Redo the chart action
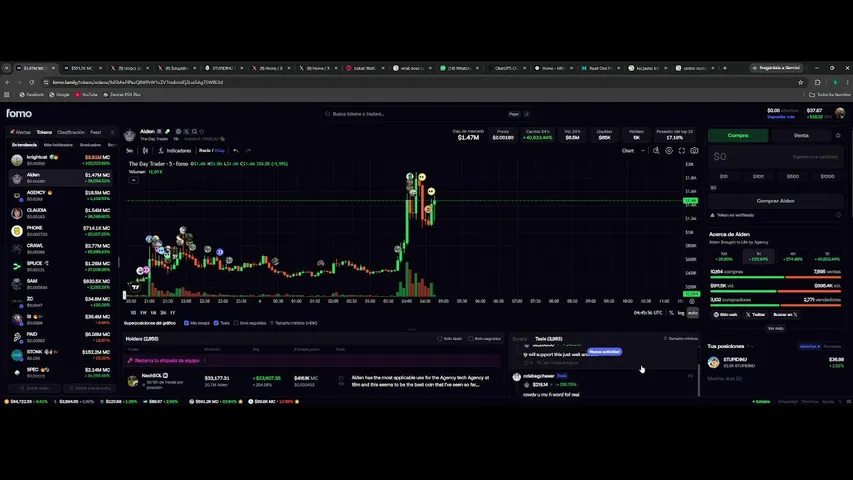 pyautogui.click(x=248, y=151)
